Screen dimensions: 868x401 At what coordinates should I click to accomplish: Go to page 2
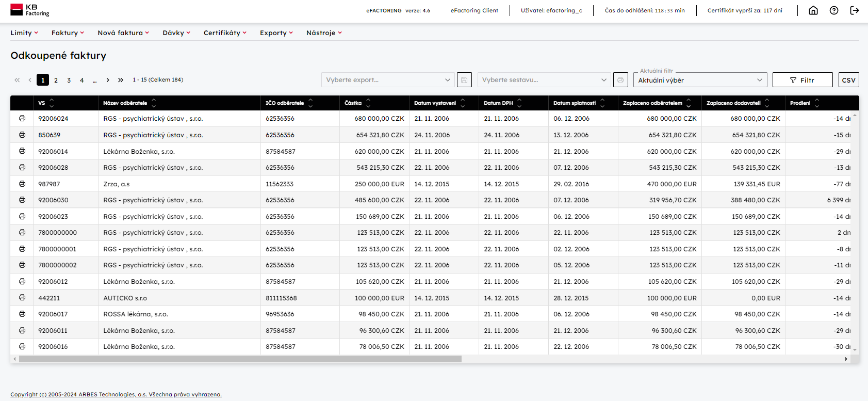(x=56, y=80)
